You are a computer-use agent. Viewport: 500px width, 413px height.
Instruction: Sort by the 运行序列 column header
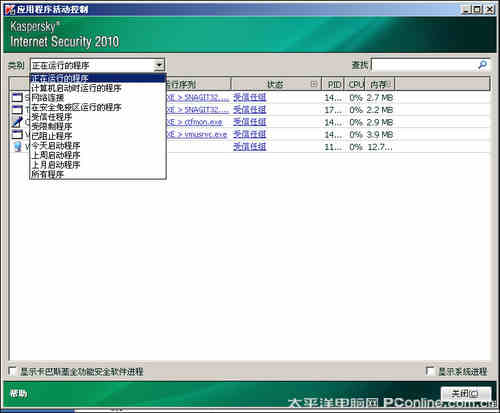(x=198, y=84)
